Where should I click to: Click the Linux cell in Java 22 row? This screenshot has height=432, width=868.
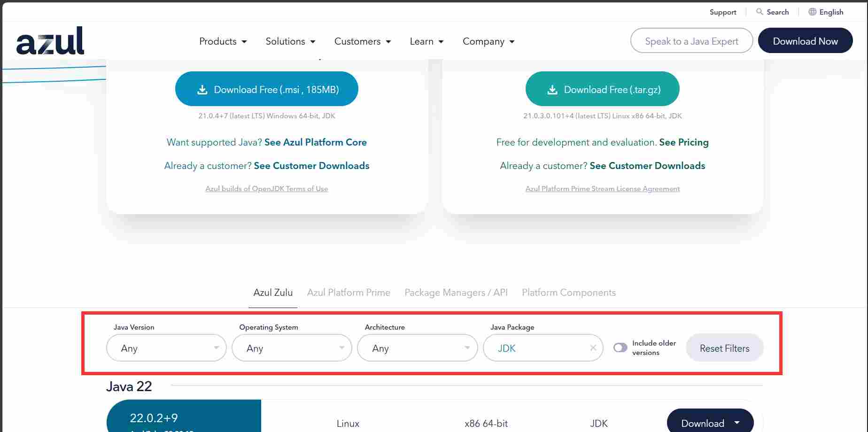click(348, 423)
